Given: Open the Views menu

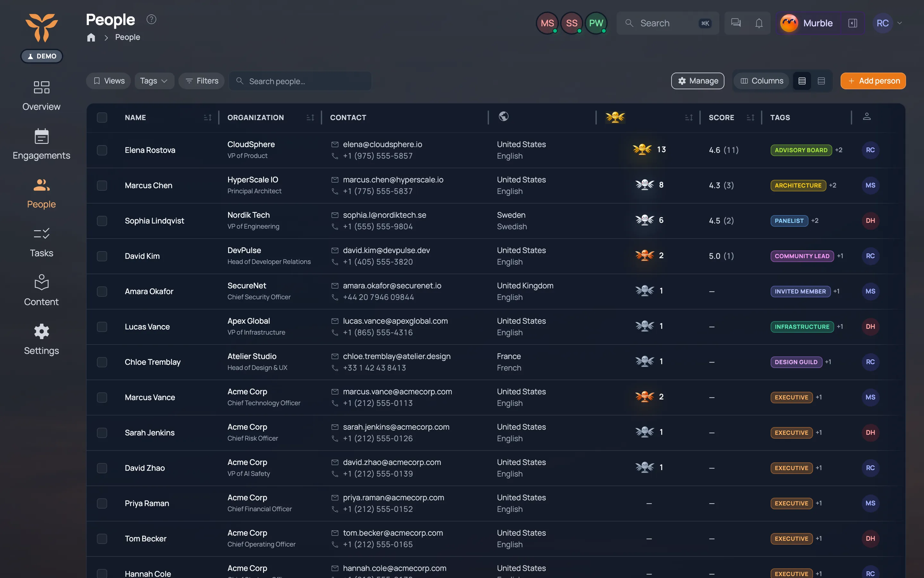Looking at the screenshot, I should pos(109,81).
